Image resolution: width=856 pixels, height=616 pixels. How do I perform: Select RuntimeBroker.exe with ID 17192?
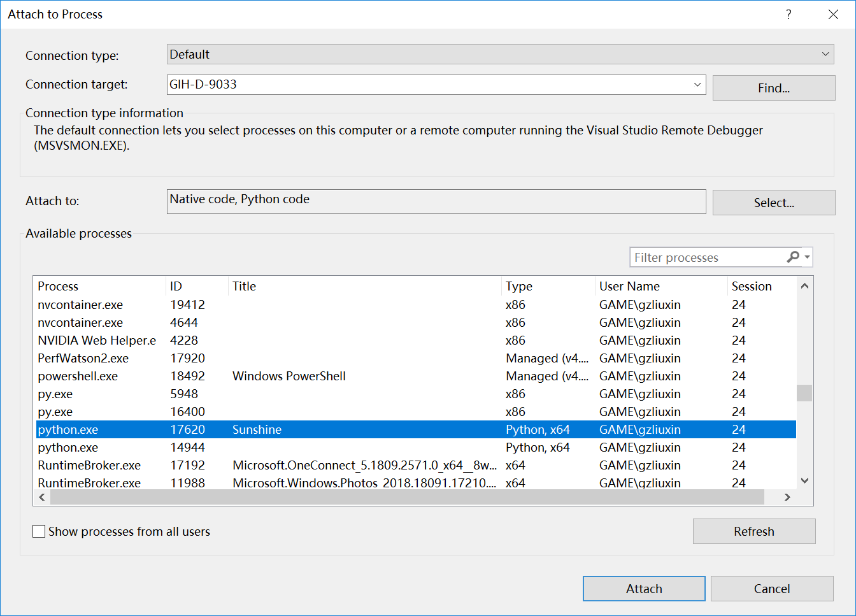pyautogui.click(x=415, y=465)
